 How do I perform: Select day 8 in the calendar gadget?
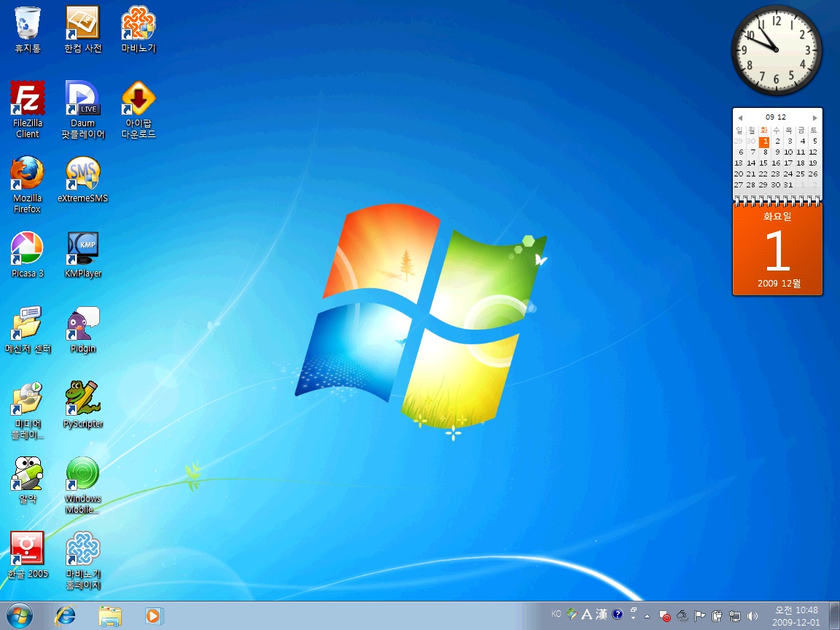tap(765, 152)
